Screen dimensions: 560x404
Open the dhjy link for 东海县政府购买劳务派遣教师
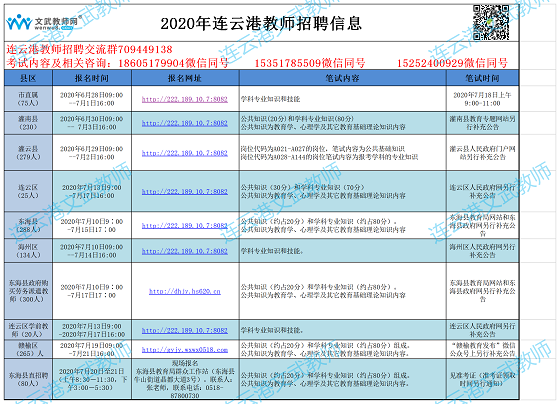(x=185, y=291)
